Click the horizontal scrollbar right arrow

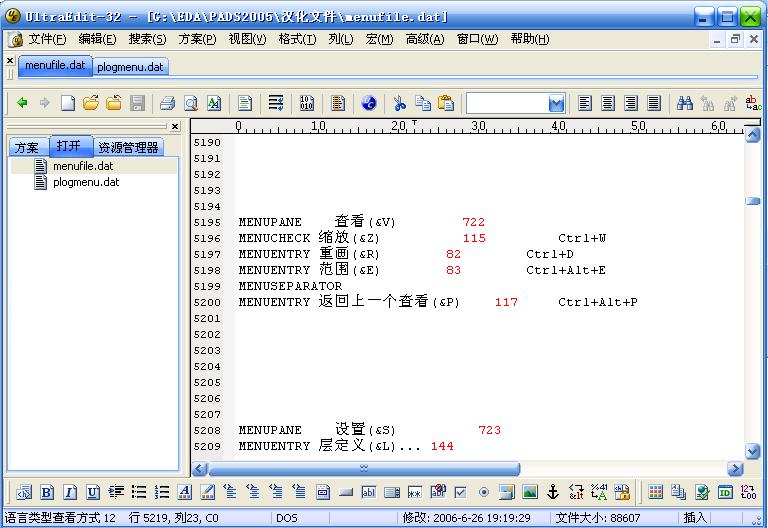735,469
